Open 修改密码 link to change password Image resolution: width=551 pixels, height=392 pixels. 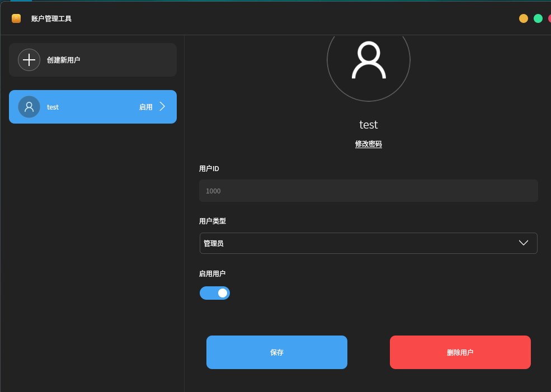(x=368, y=144)
